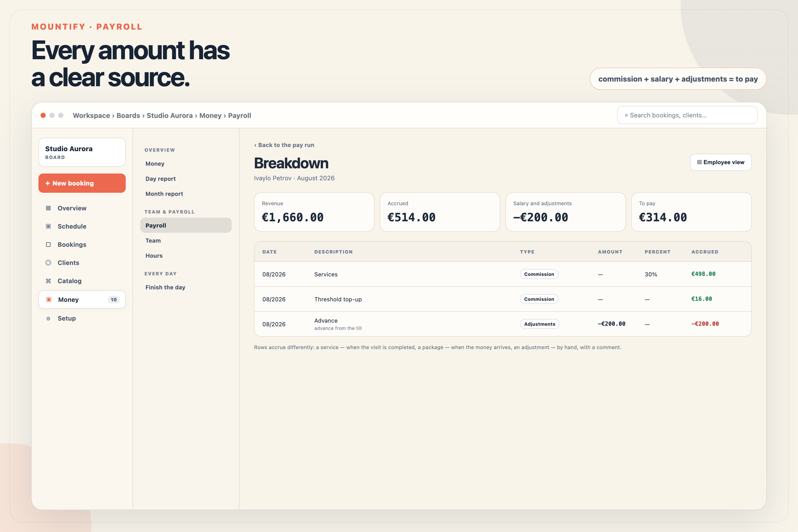
Task: Click Workspace in the breadcrumb
Action: (91, 115)
